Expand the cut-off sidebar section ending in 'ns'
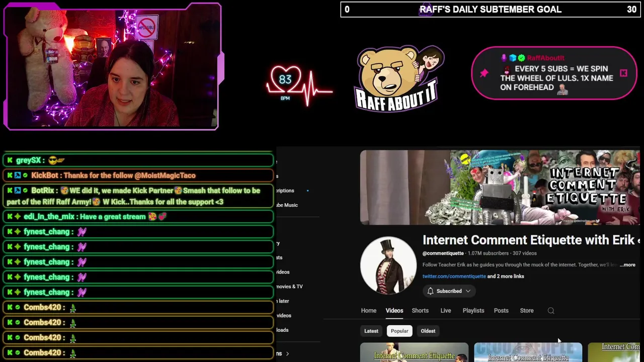The image size is (644, 362). click(282, 353)
